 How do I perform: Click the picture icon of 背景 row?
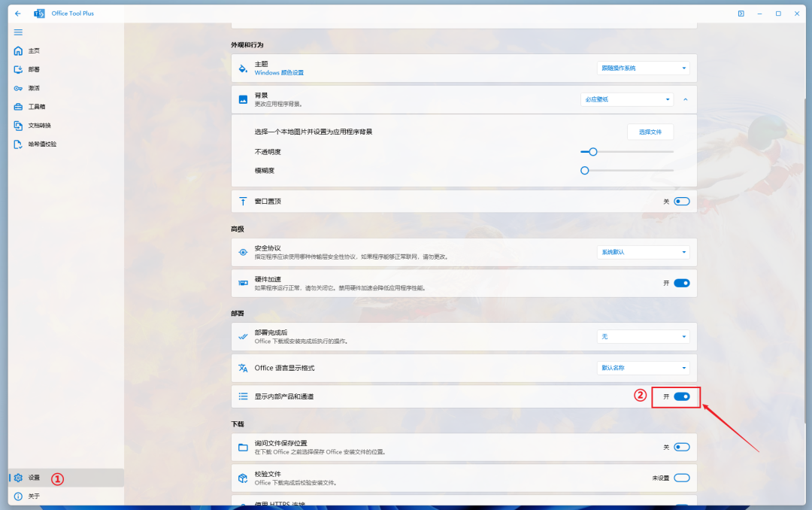(243, 99)
